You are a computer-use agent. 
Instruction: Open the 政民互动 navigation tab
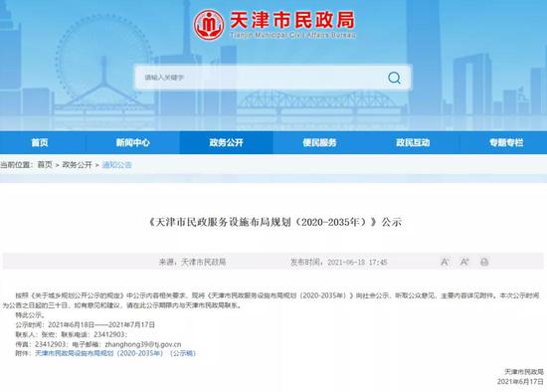pos(413,142)
